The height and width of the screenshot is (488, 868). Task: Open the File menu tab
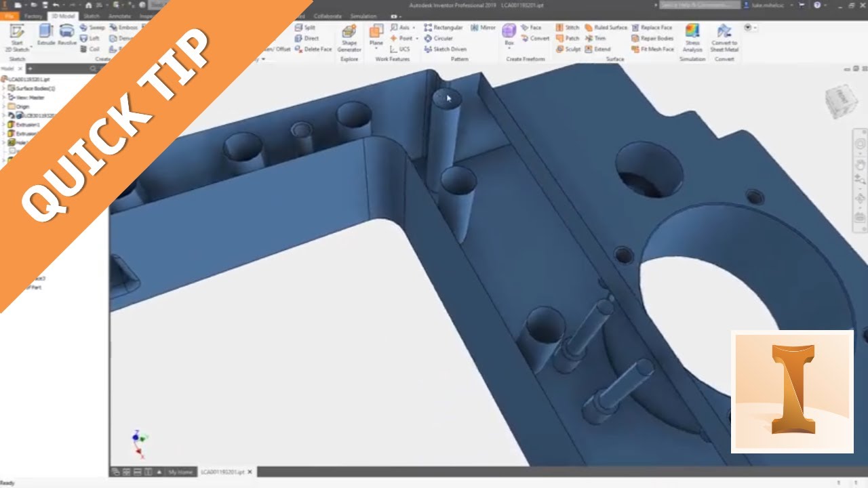pyautogui.click(x=9, y=16)
